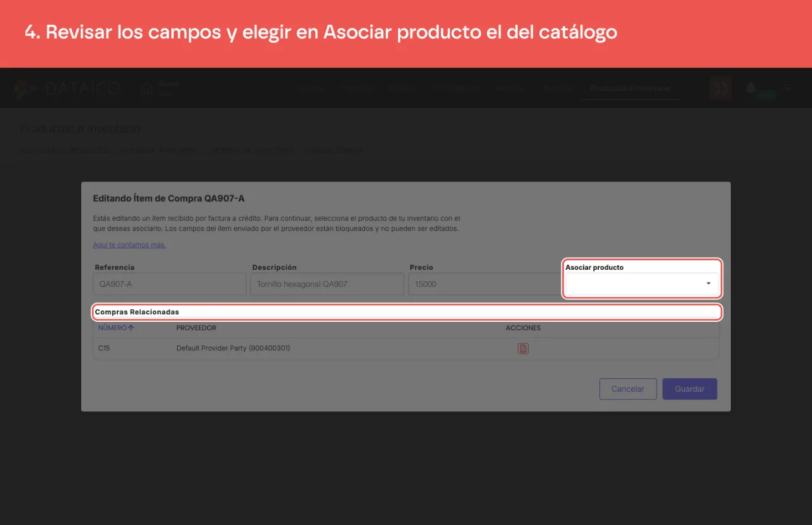Click the 'Editando Ítem de Compra QA907-A' title

coord(169,199)
